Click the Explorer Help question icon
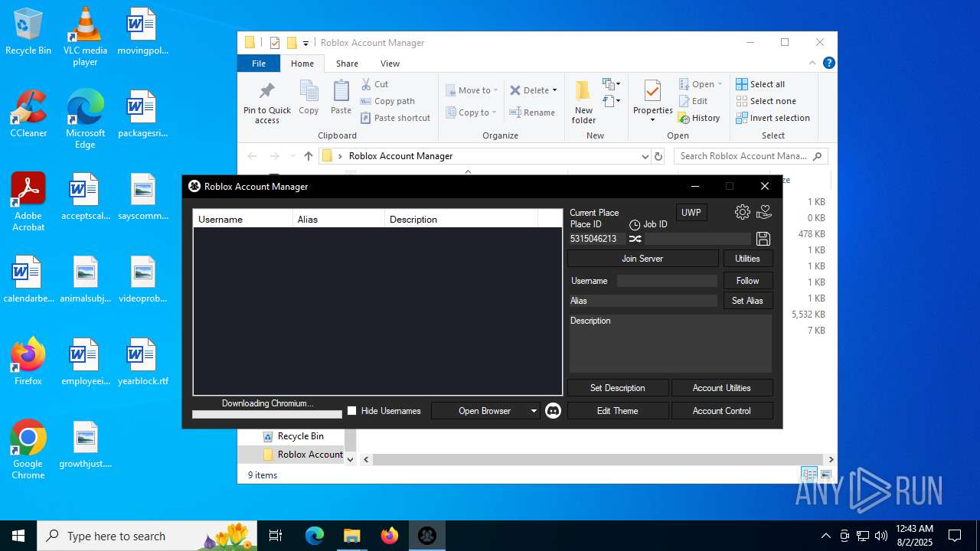This screenshot has height=551, width=980. point(828,64)
